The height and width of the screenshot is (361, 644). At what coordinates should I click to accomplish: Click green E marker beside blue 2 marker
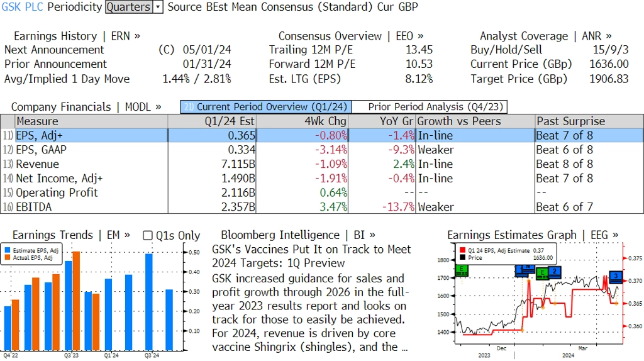(x=542, y=273)
